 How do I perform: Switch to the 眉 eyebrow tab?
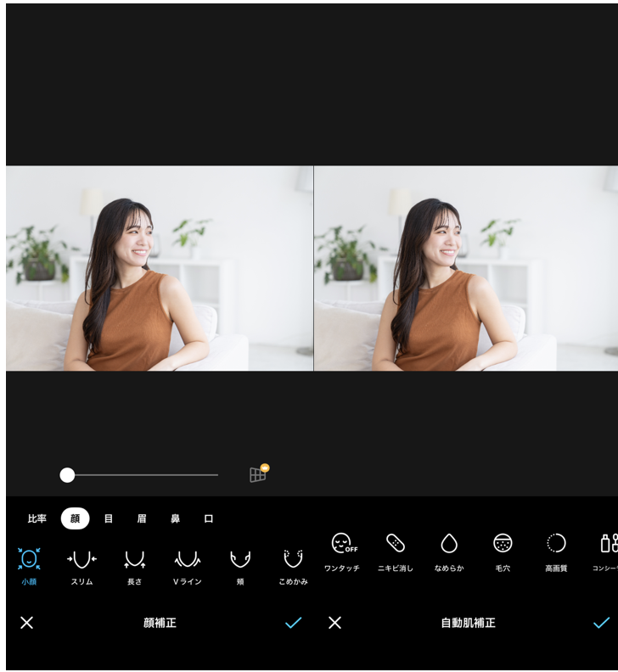point(142,518)
